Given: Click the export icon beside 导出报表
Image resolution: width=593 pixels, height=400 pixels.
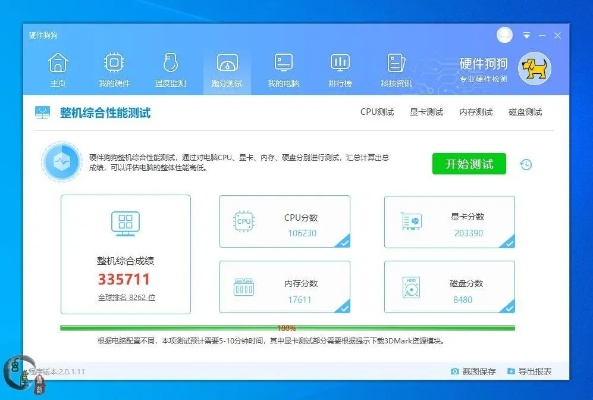Looking at the screenshot, I should pyautogui.click(x=511, y=371).
